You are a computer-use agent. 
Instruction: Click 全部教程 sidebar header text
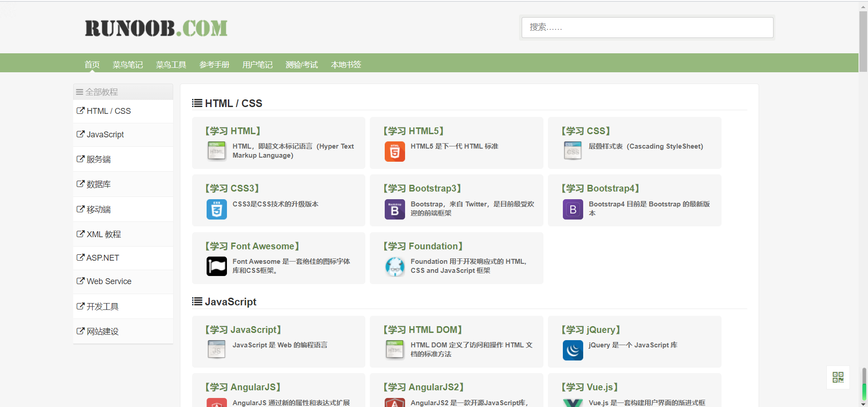(102, 92)
